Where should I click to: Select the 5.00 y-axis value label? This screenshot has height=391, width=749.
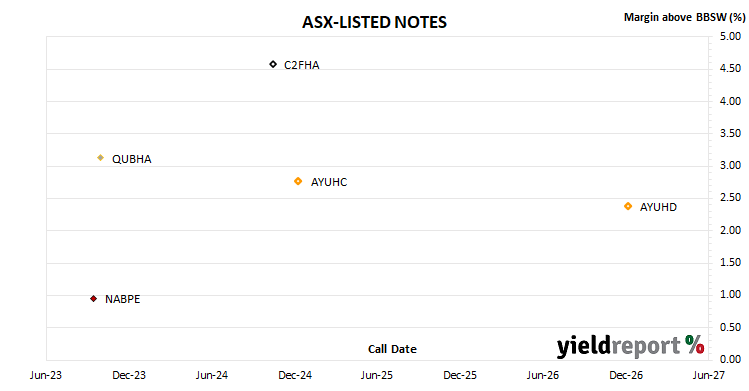coord(730,36)
